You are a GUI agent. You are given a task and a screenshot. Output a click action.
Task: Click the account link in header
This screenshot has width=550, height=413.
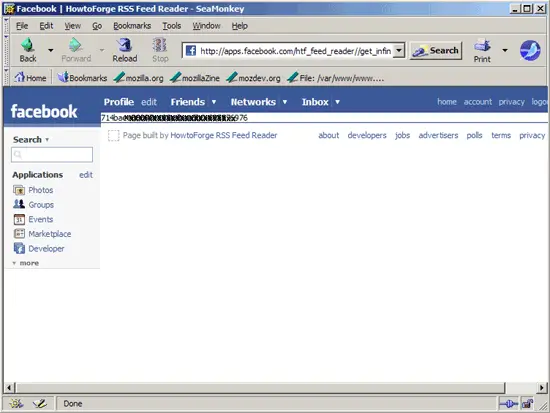click(478, 102)
